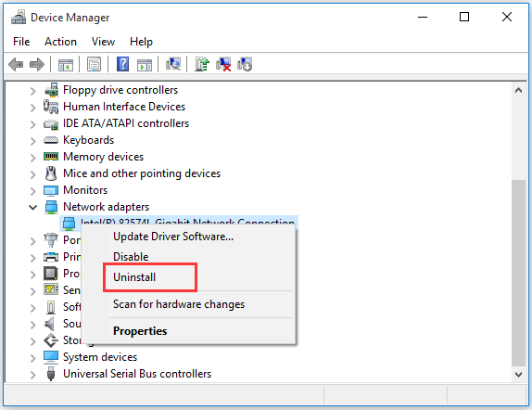This screenshot has height=410, width=532.
Task: Click Update Driver Software toolbar icon
Action: coord(202,64)
